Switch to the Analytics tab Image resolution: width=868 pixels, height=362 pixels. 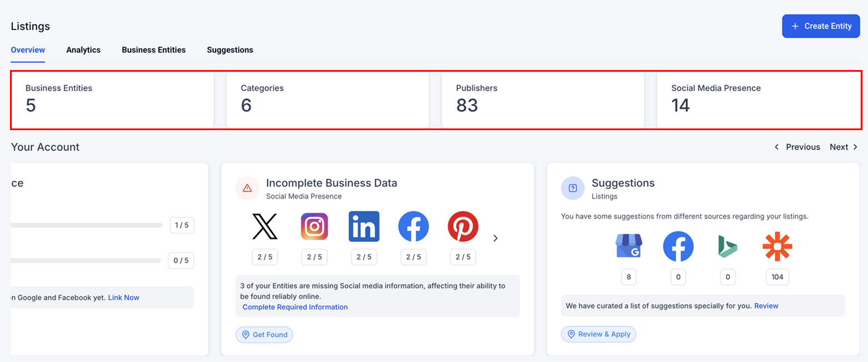point(83,50)
